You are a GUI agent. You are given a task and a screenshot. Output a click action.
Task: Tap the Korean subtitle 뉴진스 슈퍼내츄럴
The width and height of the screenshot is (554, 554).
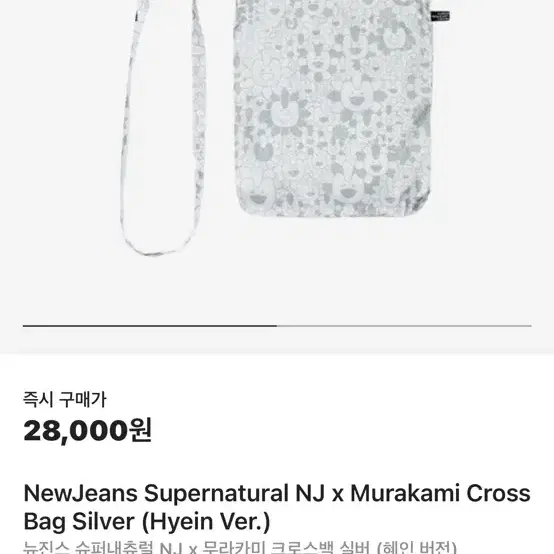click(x=88, y=547)
